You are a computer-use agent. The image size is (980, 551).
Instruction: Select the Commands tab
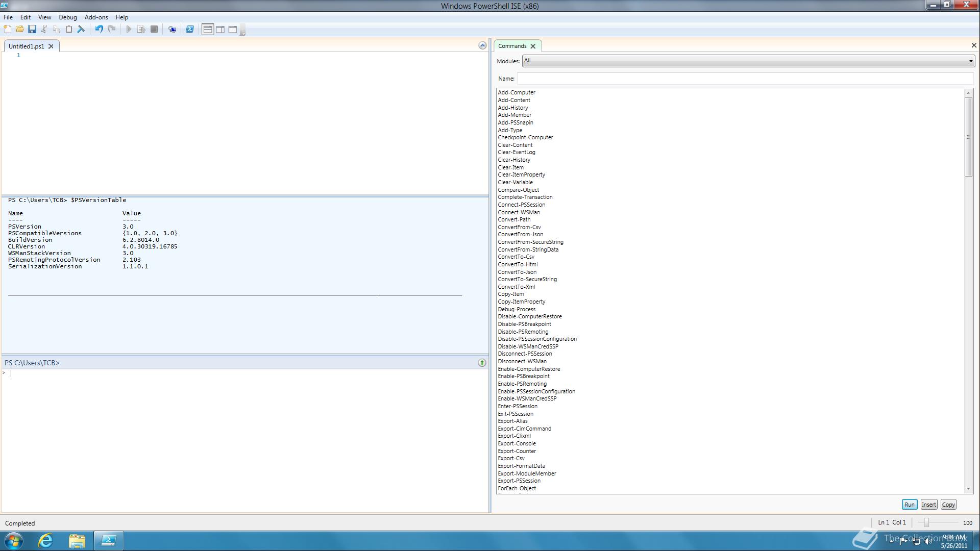[x=512, y=46]
